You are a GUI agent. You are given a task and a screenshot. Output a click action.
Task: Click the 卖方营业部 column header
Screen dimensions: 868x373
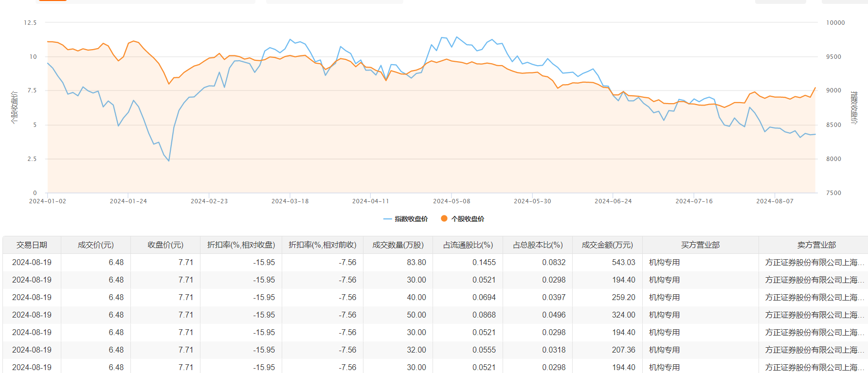pos(816,245)
